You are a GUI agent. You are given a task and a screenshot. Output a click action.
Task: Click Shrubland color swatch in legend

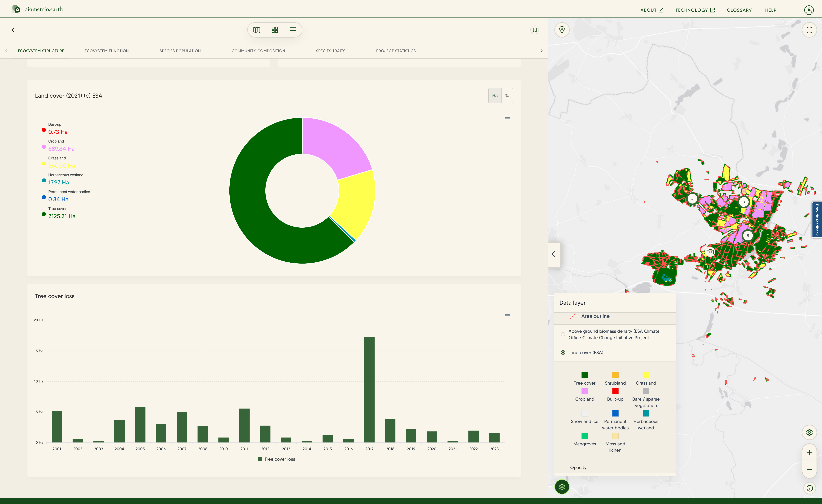coord(615,375)
